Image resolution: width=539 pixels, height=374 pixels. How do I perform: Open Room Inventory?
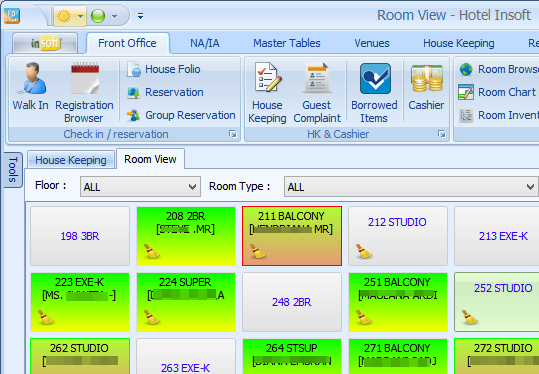pos(498,115)
